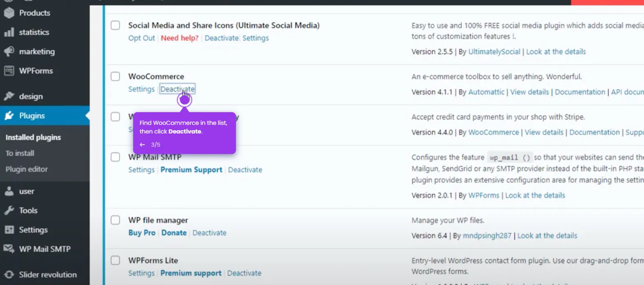Click Buy Pro under WP file manager

142,233
